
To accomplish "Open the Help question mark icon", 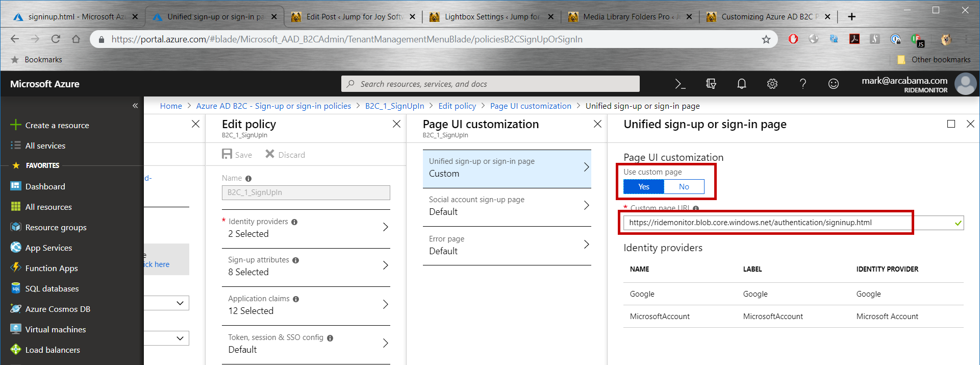I will (803, 84).
